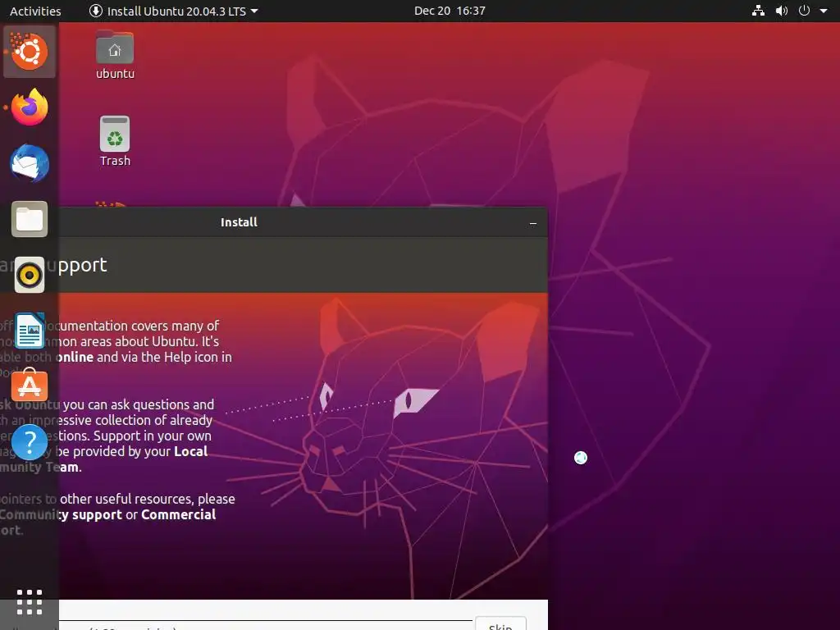Viewport: 840px width, 630px height.
Task: Open the Help icon in the dock
Action: [x=30, y=442]
